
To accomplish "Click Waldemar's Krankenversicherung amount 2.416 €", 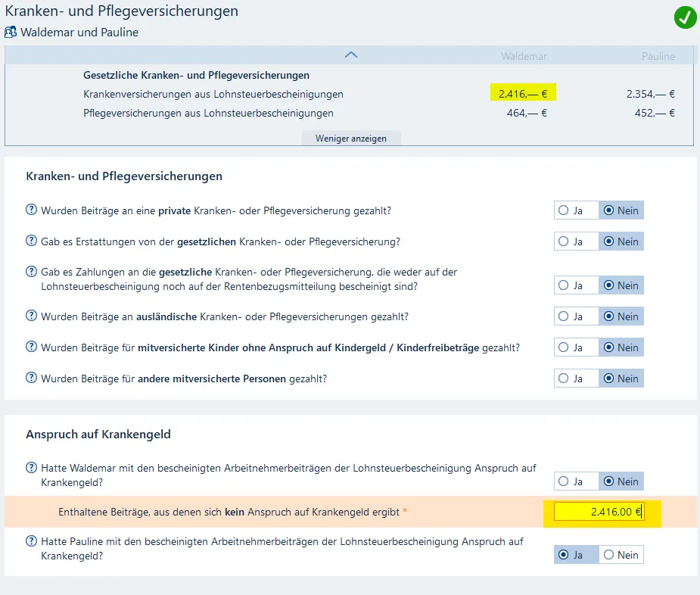I will 523,94.
